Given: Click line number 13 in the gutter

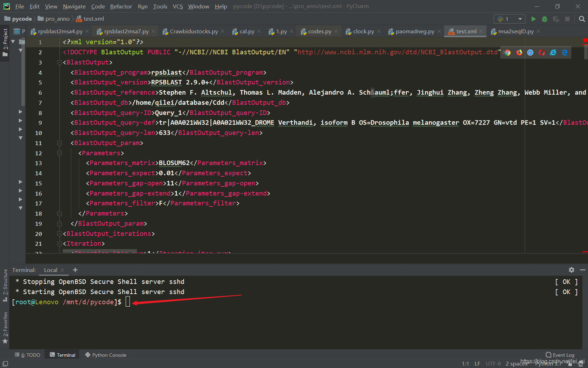Looking at the screenshot, I should tap(38, 163).
